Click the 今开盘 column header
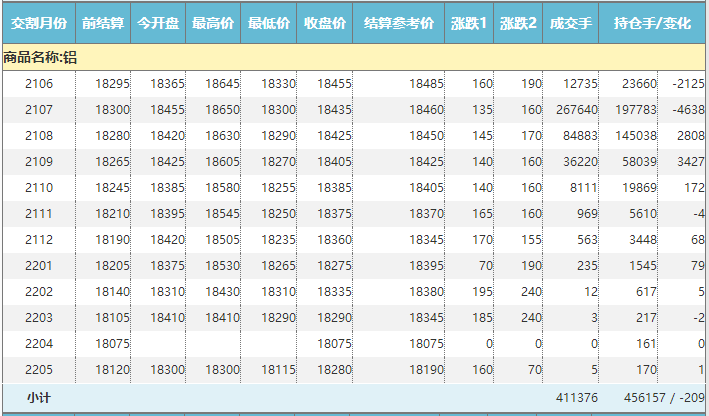This screenshot has height=416, width=709. click(x=158, y=22)
